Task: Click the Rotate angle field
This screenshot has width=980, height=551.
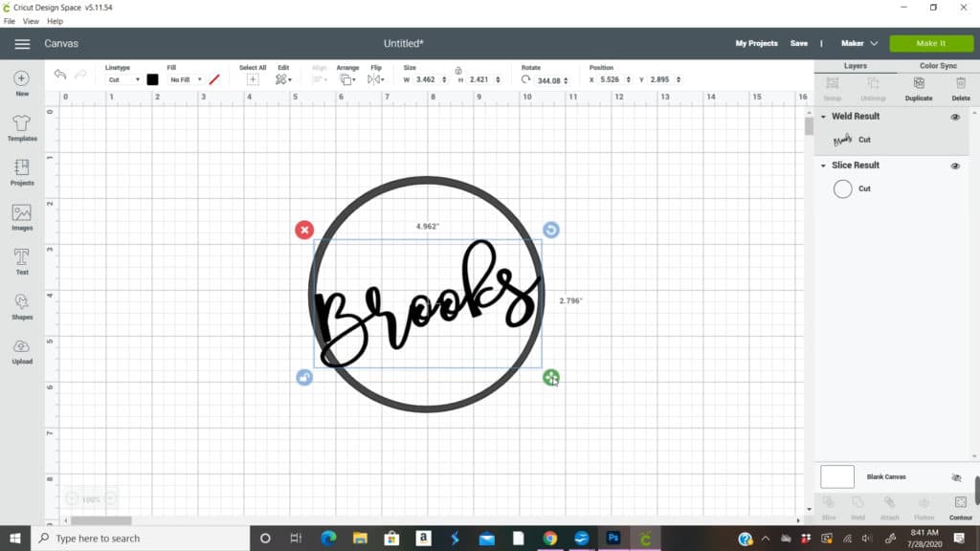Action: (548, 80)
